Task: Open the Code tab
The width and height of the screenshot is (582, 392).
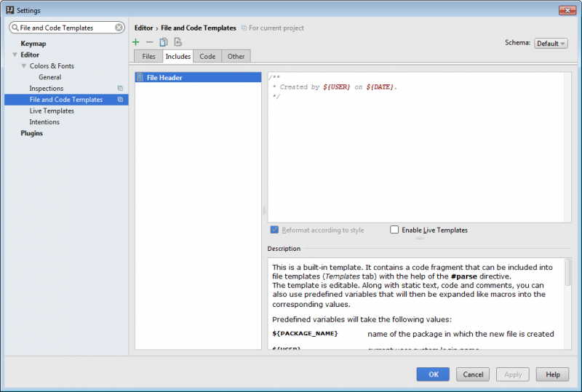Action: coord(207,56)
